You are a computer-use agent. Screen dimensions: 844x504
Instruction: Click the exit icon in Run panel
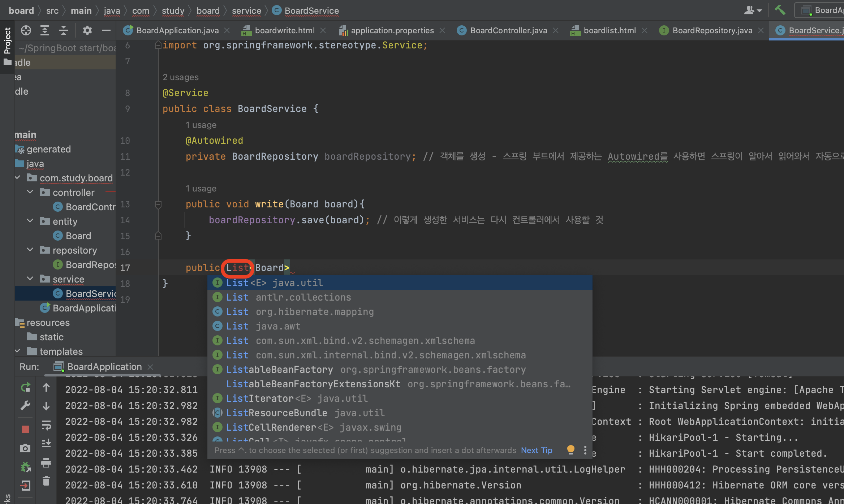25,486
